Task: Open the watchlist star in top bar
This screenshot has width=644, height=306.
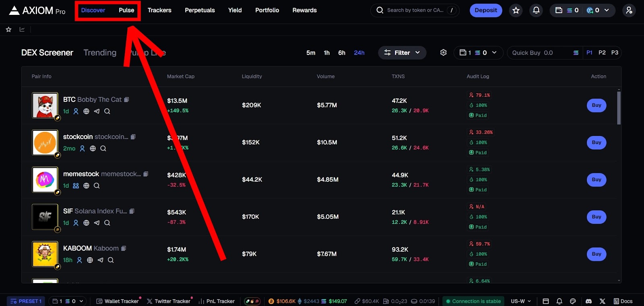Action: (x=516, y=10)
